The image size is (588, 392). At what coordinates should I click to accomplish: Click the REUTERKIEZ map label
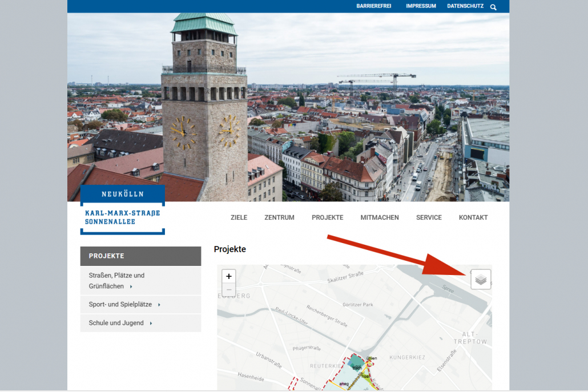325,366
